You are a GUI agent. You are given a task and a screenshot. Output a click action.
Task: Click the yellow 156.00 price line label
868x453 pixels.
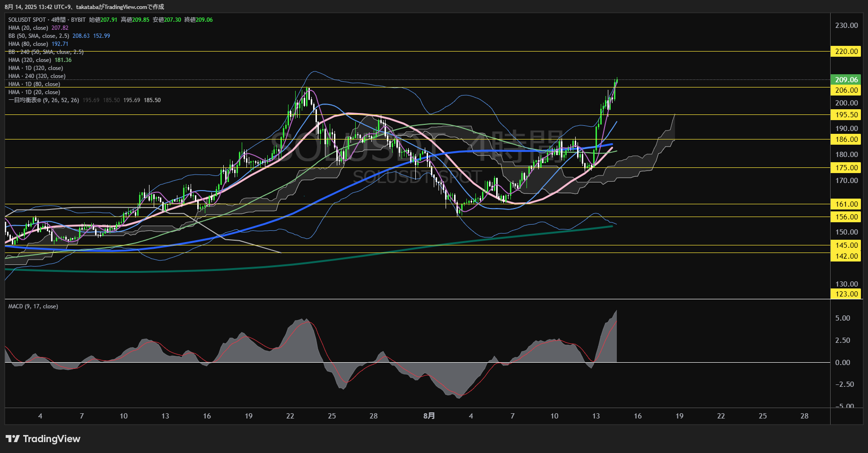pos(846,217)
